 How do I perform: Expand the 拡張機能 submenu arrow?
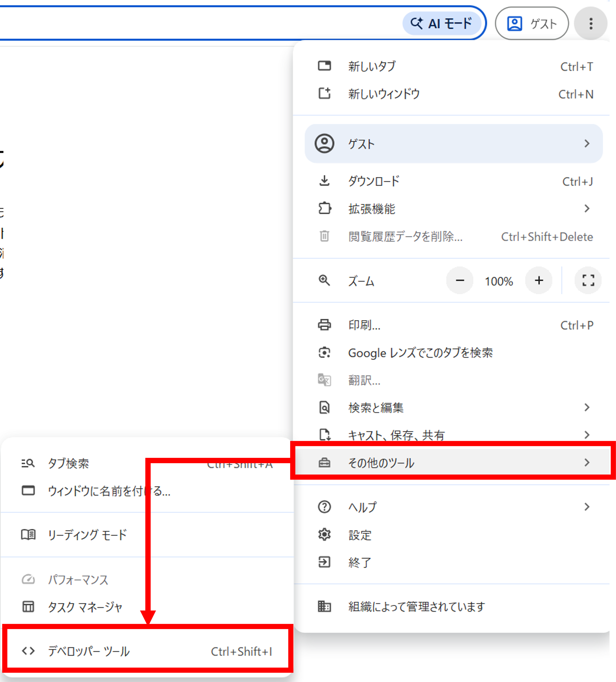[587, 208]
